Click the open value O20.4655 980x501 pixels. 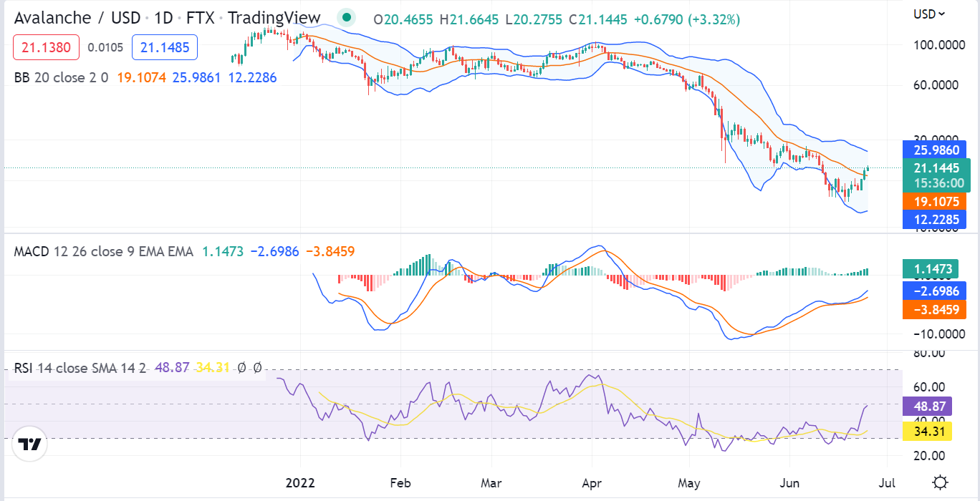[403, 19]
